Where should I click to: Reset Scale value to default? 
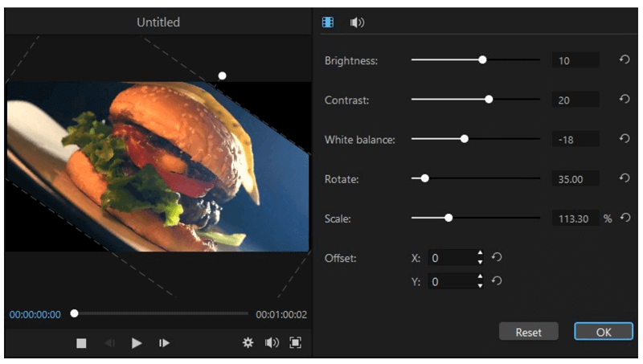tap(625, 217)
